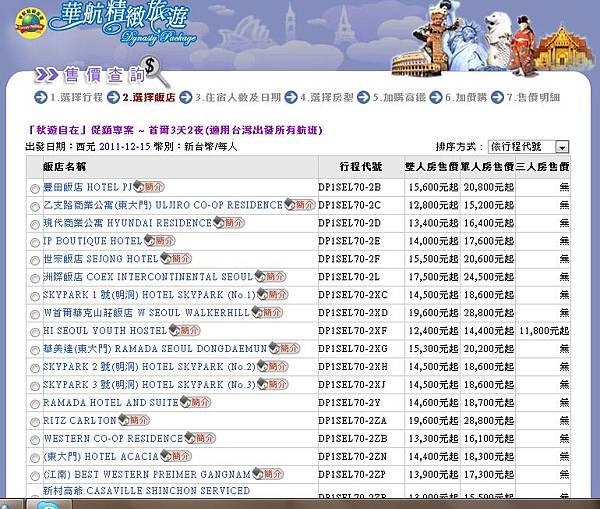Open the RAMADA HOTEL AND SUITE link
The image size is (600, 509).
111,402
